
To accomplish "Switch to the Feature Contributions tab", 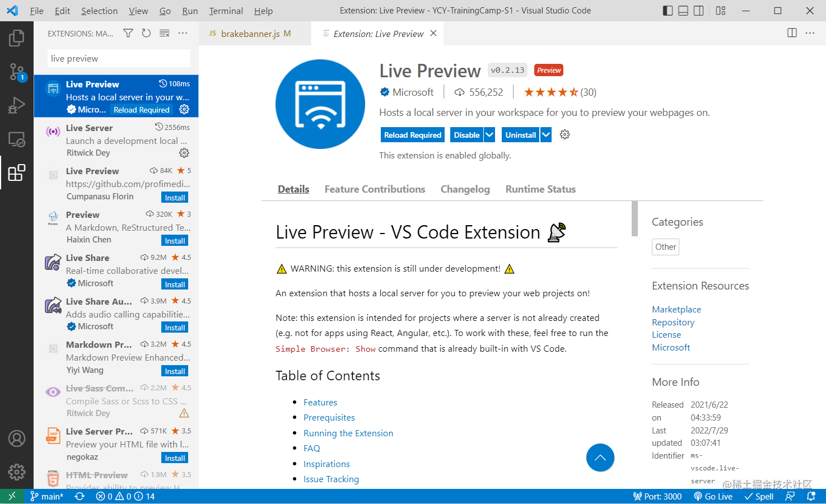I will (x=375, y=189).
